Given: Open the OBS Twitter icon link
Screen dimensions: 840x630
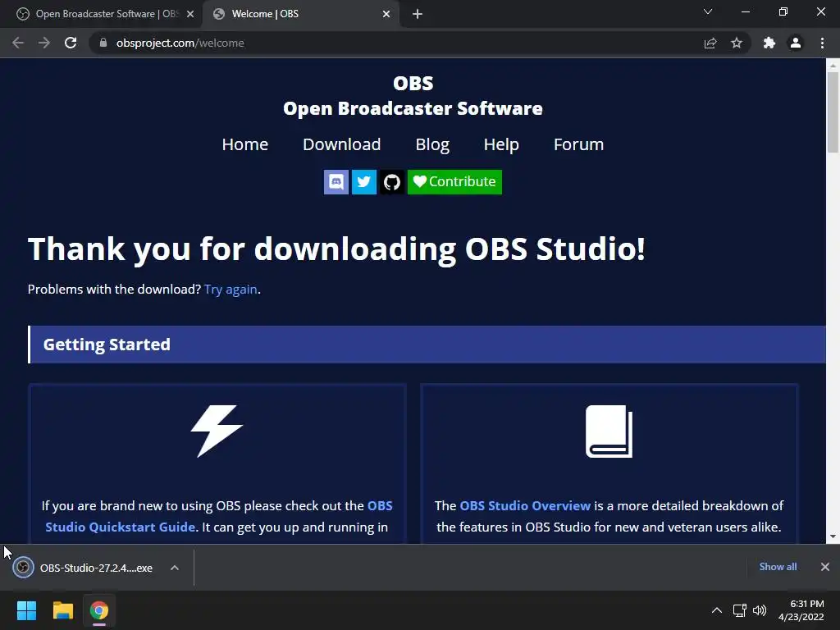Looking at the screenshot, I should [363, 182].
